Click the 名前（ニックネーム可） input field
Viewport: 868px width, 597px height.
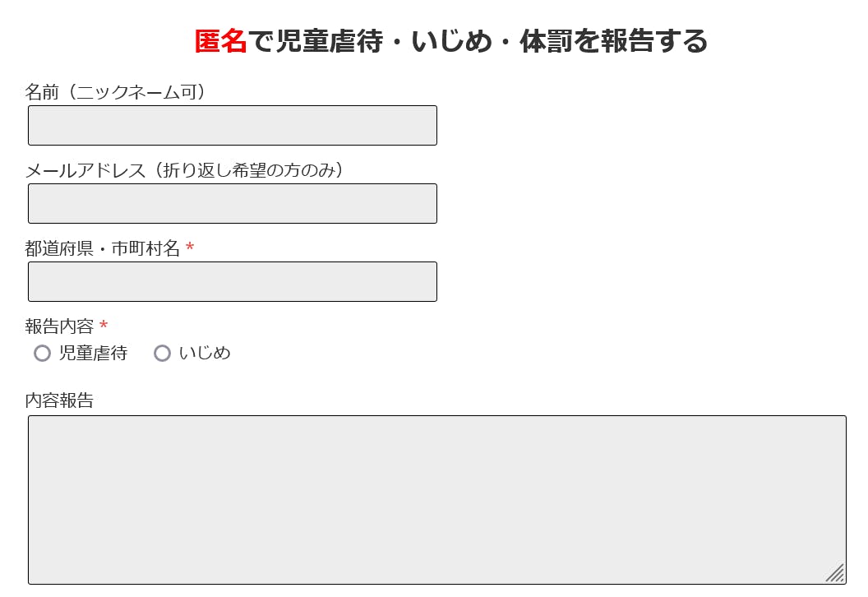(232, 126)
